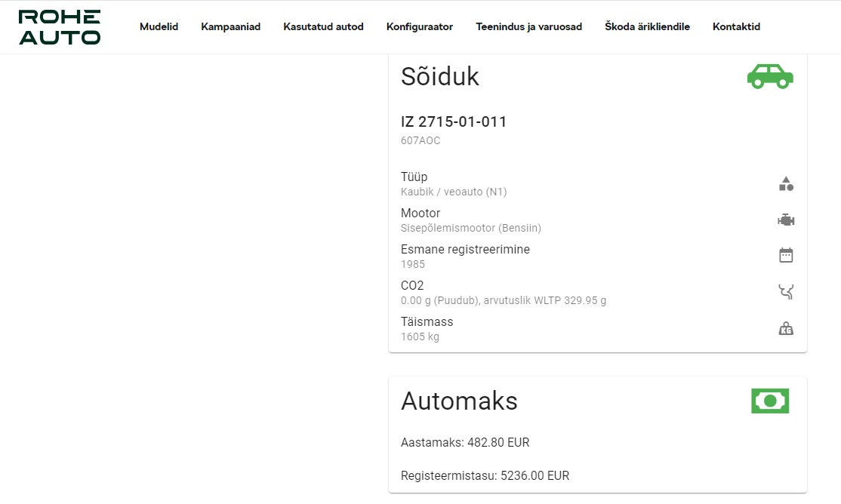Open the Mudelid menu
841x504 pixels.
pyautogui.click(x=159, y=27)
